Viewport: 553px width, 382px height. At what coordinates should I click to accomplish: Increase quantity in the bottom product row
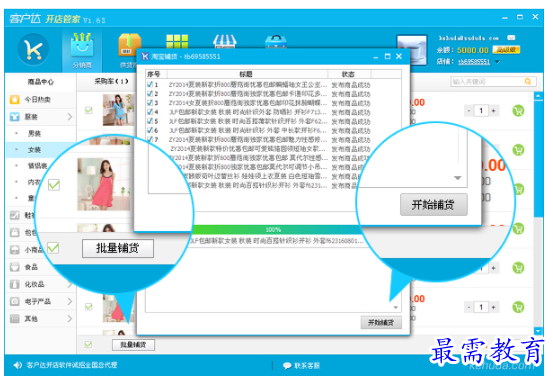point(493,307)
